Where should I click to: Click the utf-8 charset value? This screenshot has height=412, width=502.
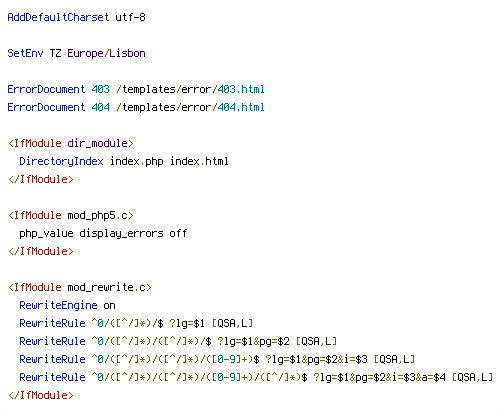(130, 17)
